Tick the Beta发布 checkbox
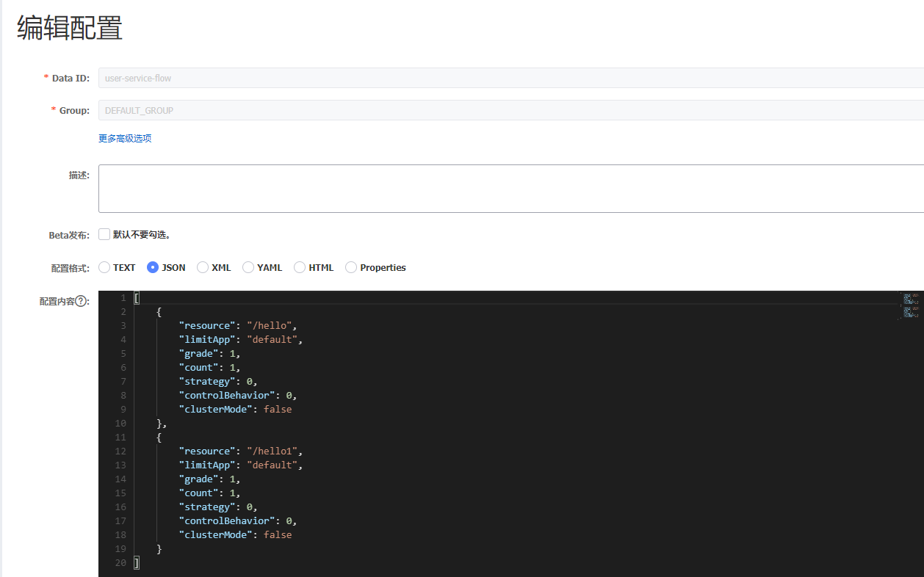This screenshot has width=924, height=577. point(104,234)
